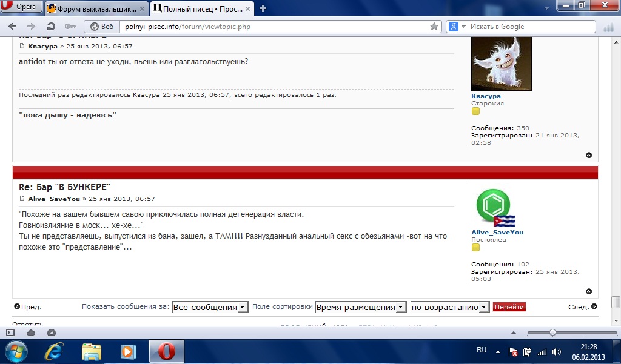Open the Re: Бар "В БУНКЕРЕ" post title
The height and width of the screenshot is (364, 621).
point(64,187)
